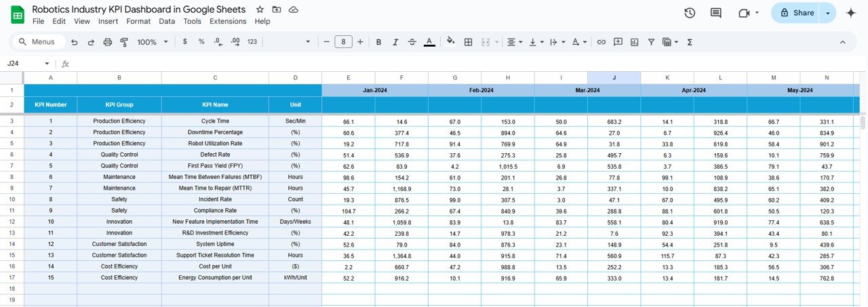Open the Help menu
Viewport: 868px width, 307px height.
click(x=262, y=21)
